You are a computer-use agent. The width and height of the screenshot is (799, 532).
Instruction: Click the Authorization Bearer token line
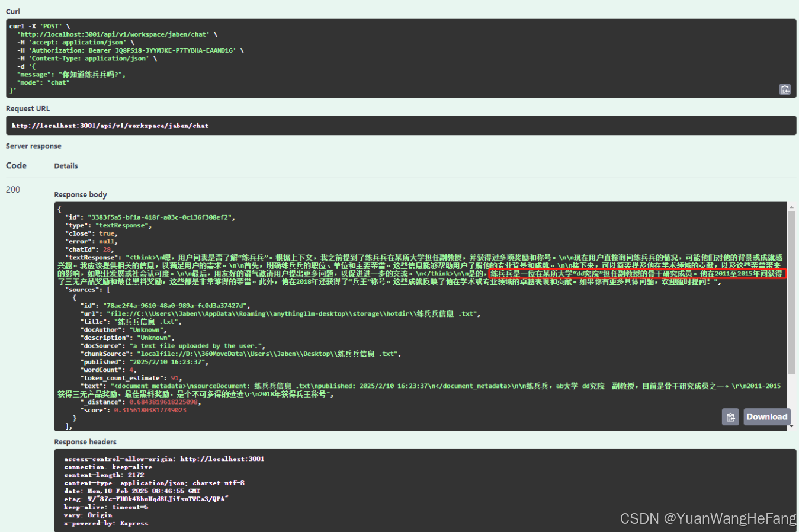[130, 50]
